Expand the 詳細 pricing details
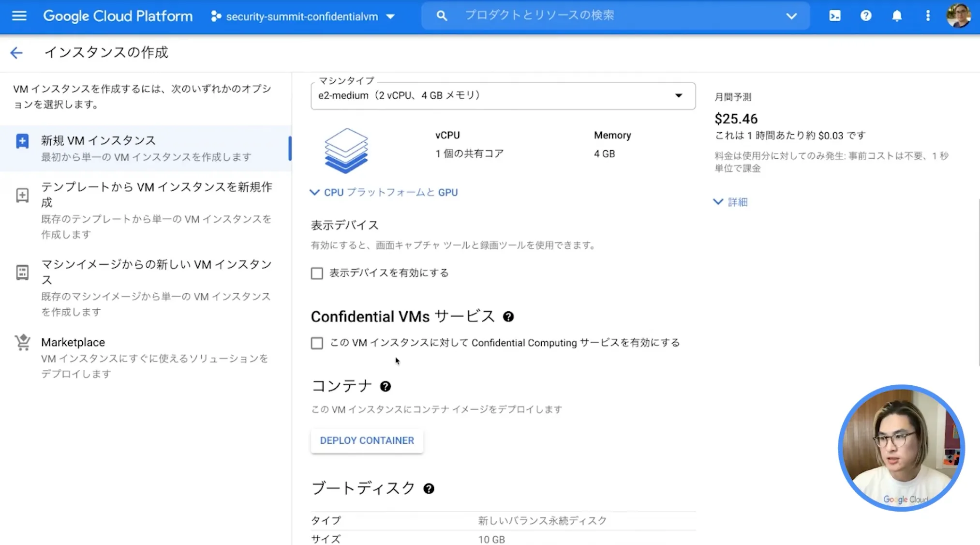The image size is (980, 545). click(730, 202)
